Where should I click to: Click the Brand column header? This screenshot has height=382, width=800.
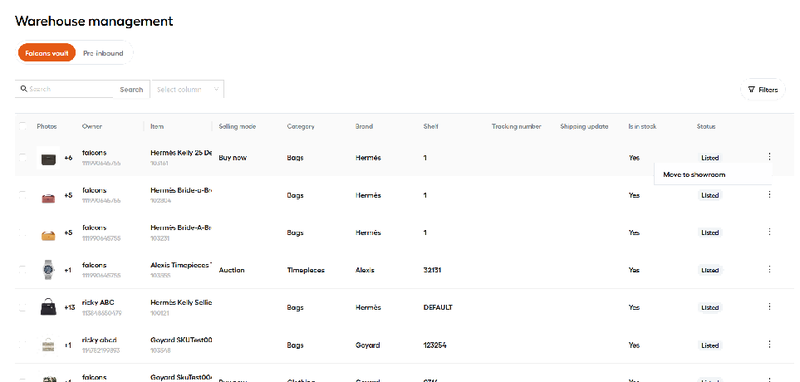364,126
